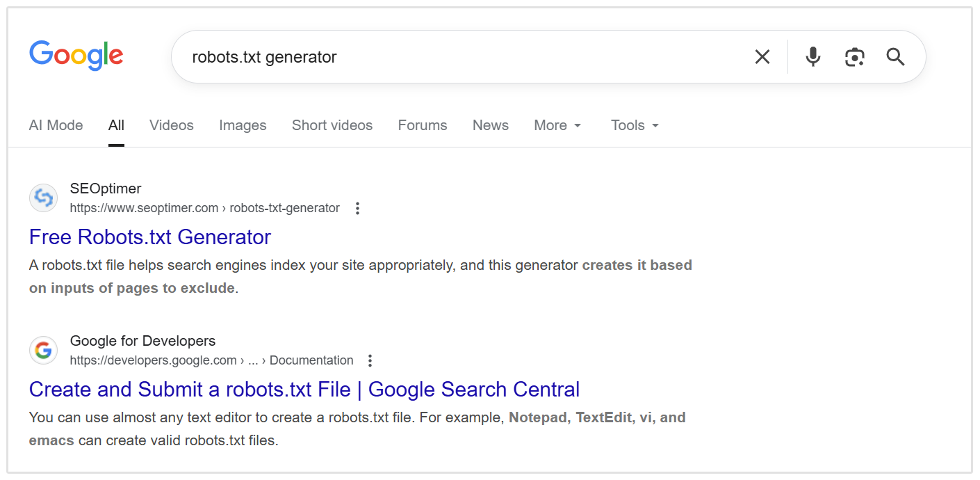
Task: Click the magnifying glass to search
Action: pyautogui.click(x=895, y=56)
